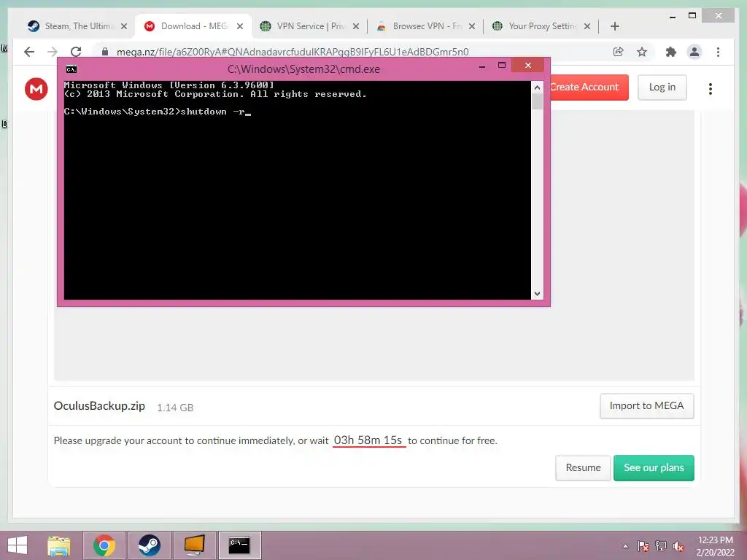747x560 pixels.
Task: Go forward in Chrome browser history
Action: (53, 52)
